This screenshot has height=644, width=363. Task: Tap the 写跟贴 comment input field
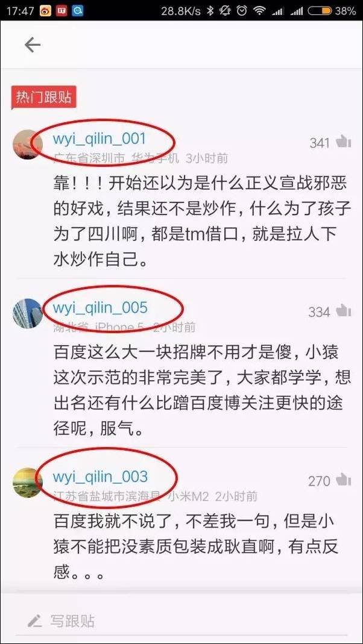[181, 621]
